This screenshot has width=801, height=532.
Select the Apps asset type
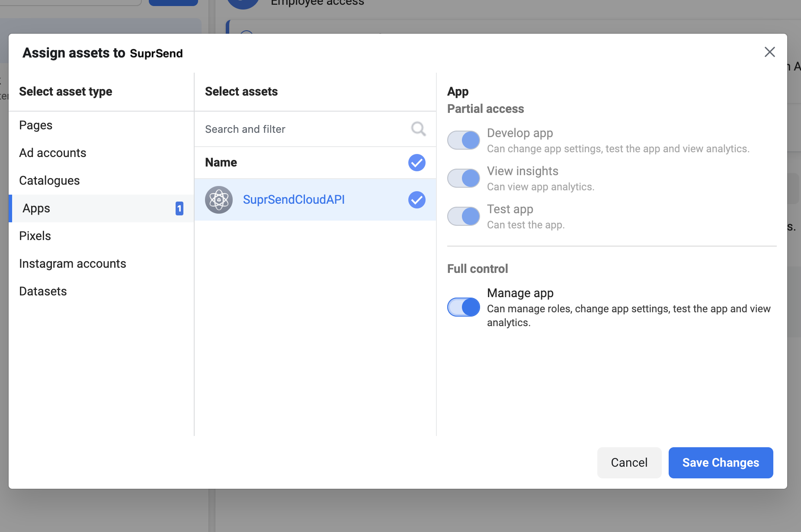pyautogui.click(x=101, y=208)
